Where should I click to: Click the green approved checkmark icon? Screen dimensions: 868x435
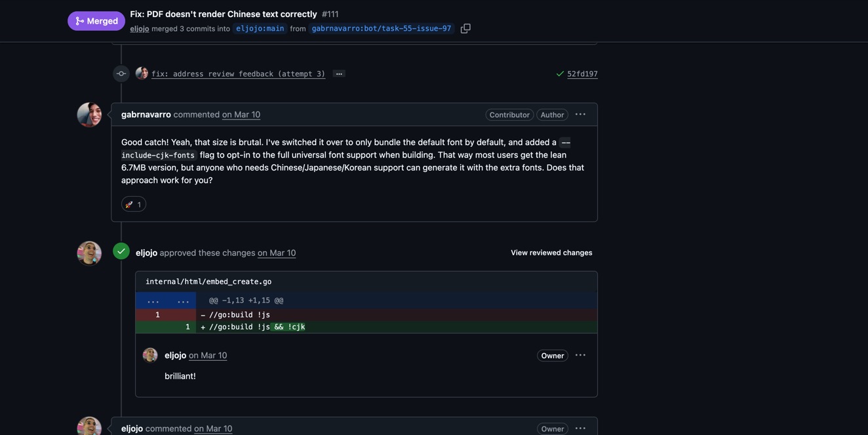pyautogui.click(x=121, y=251)
